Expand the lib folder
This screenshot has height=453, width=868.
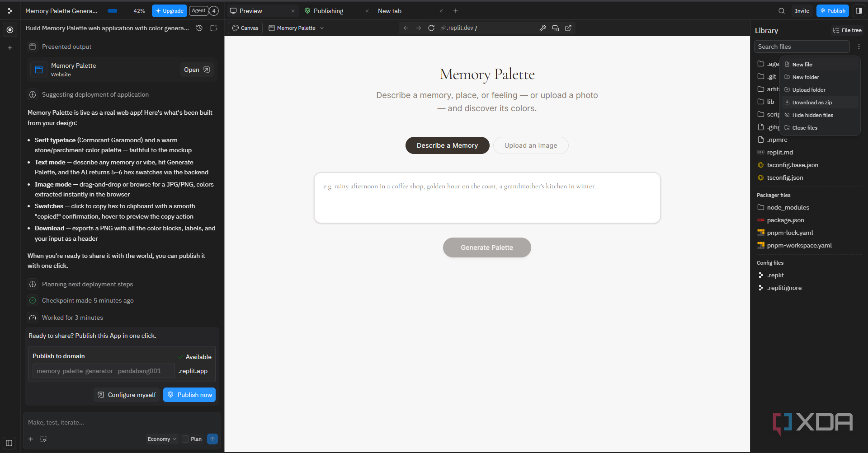click(x=766, y=102)
